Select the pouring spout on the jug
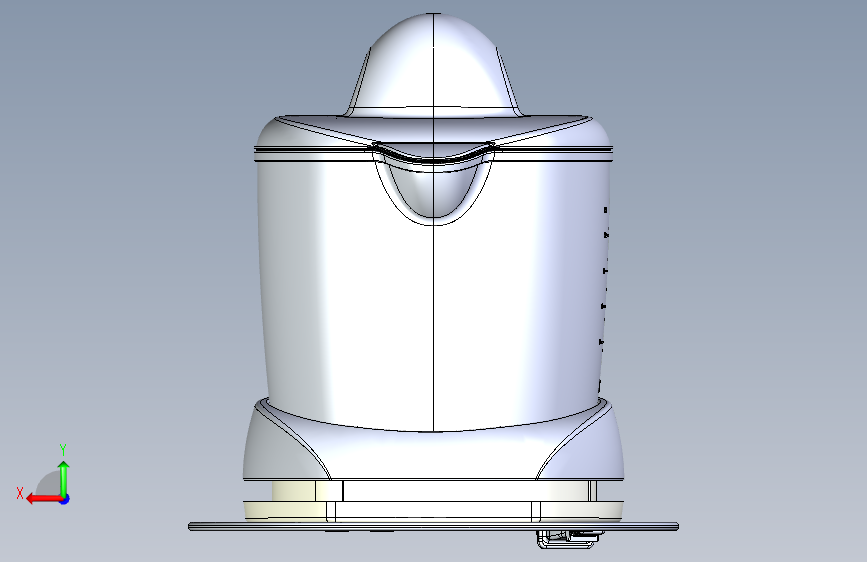867x562 pixels. [x=434, y=185]
